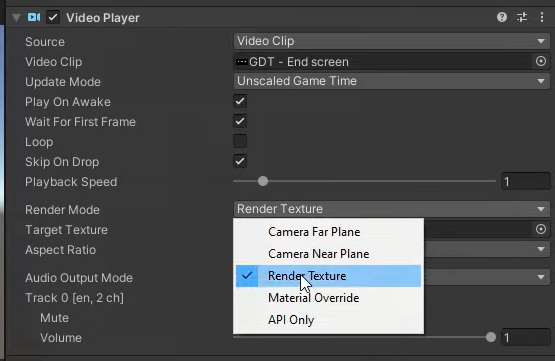Click the Playback Speed slider handle
Image resolution: width=555 pixels, height=361 pixels.
(x=263, y=181)
